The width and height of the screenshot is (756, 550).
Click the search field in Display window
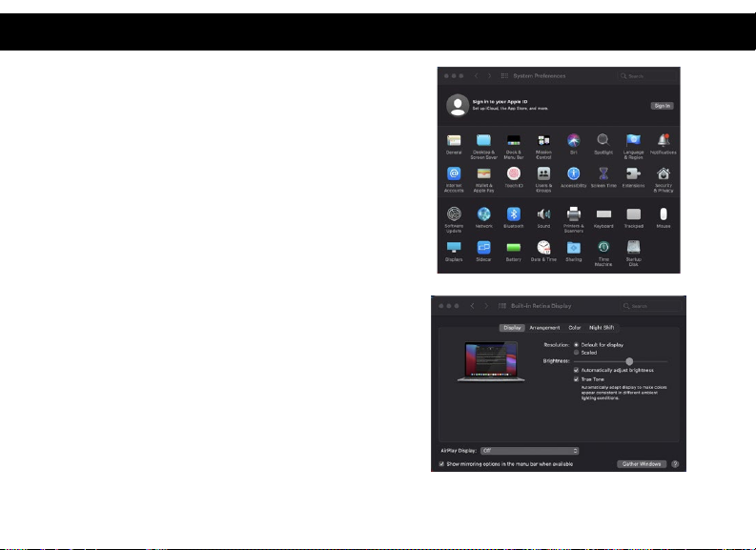(651, 306)
